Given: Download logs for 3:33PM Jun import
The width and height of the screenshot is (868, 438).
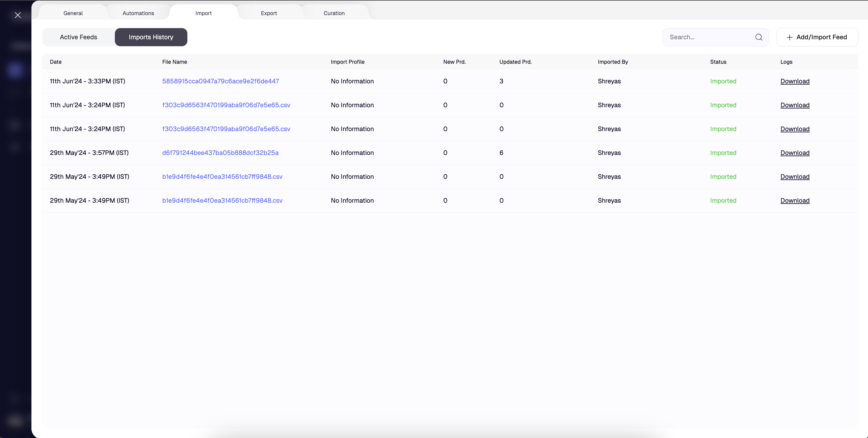Looking at the screenshot, I should point(795,81).
